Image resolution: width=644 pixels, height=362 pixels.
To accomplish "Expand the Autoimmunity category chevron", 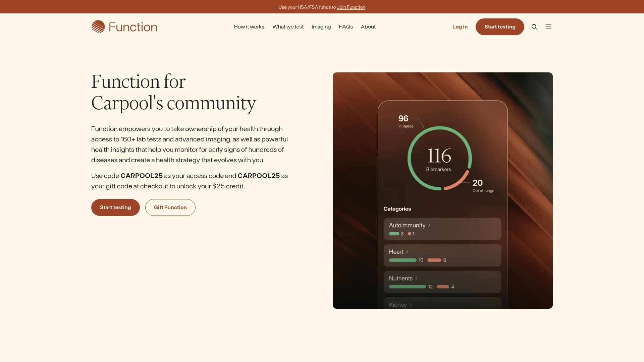I will pyautogui.click(x=429, y=225).
